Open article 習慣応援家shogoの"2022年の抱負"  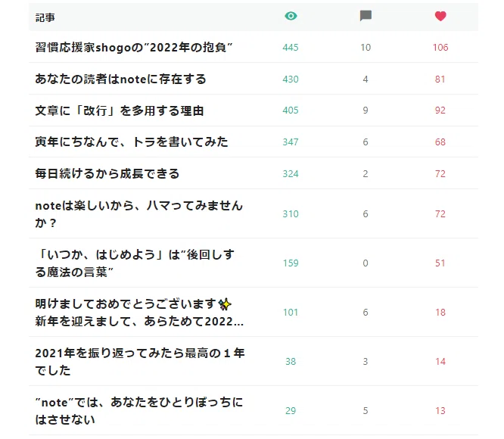134,47
